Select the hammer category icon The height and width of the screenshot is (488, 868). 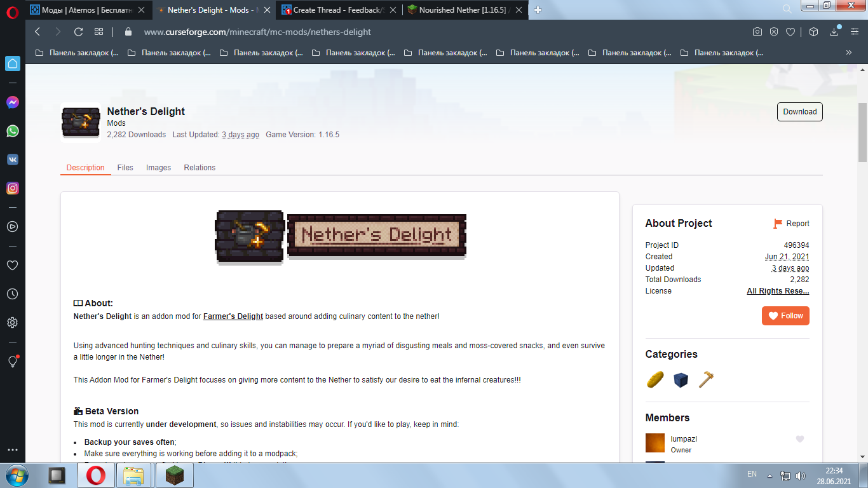(x=706, y=380)
